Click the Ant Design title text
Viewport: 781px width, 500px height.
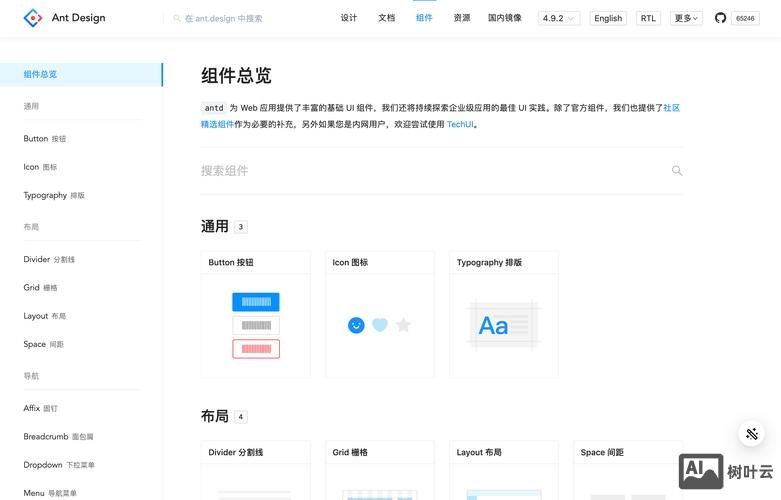[79, 18]
